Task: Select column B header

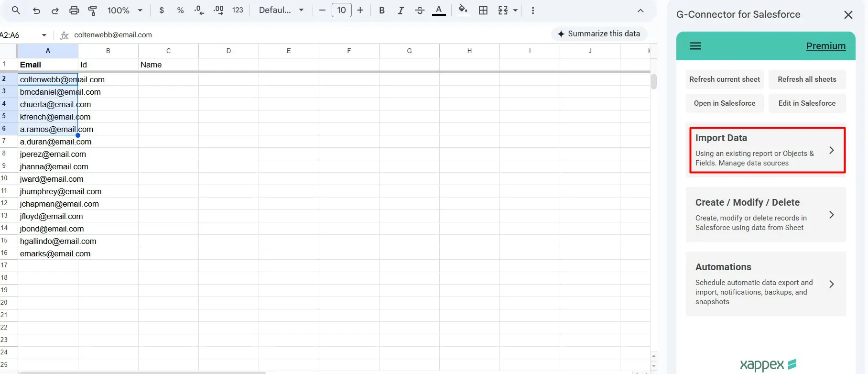Action: [x=108, y=51]
